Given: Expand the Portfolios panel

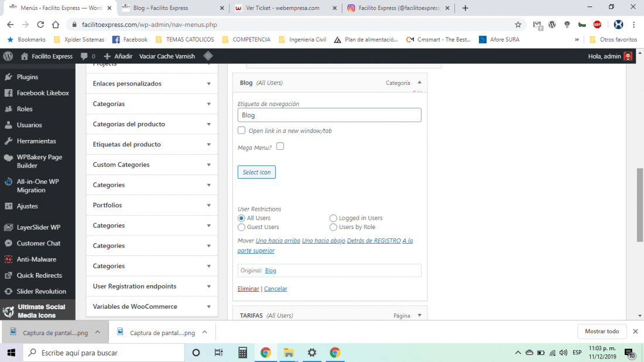Looking at the screenshot, I should click(152, 205).
